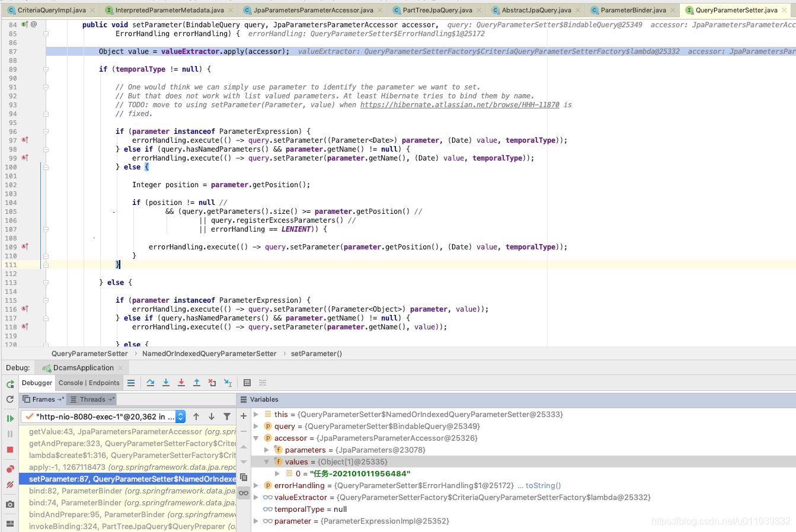Click the Run to Cursor icon
This screenshot has height=532, width=796.
coord(228,383)
